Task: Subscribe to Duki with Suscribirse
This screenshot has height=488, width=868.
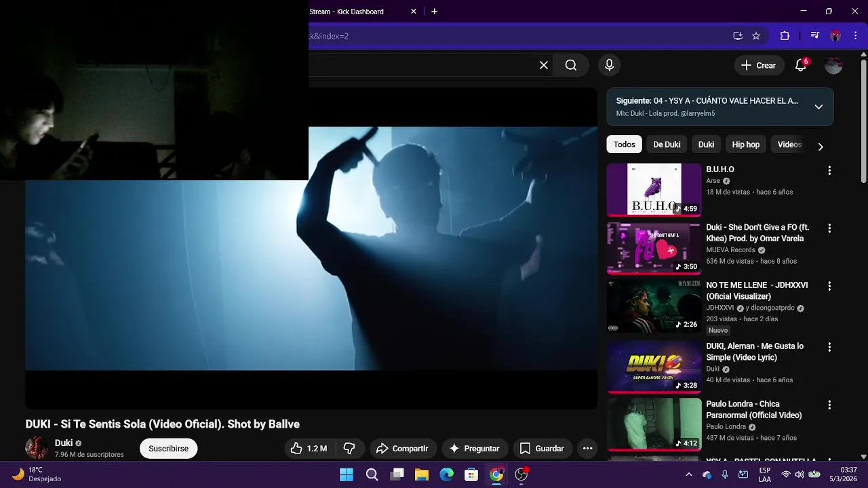Action: click(x=168, y=449)
